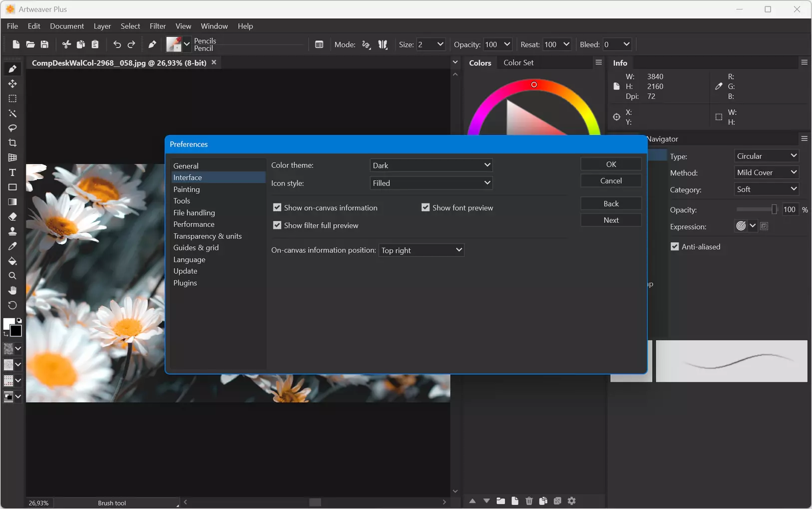Open On-canvas information position dropdown
812x509 pixels.
click(x=421, y=250)
